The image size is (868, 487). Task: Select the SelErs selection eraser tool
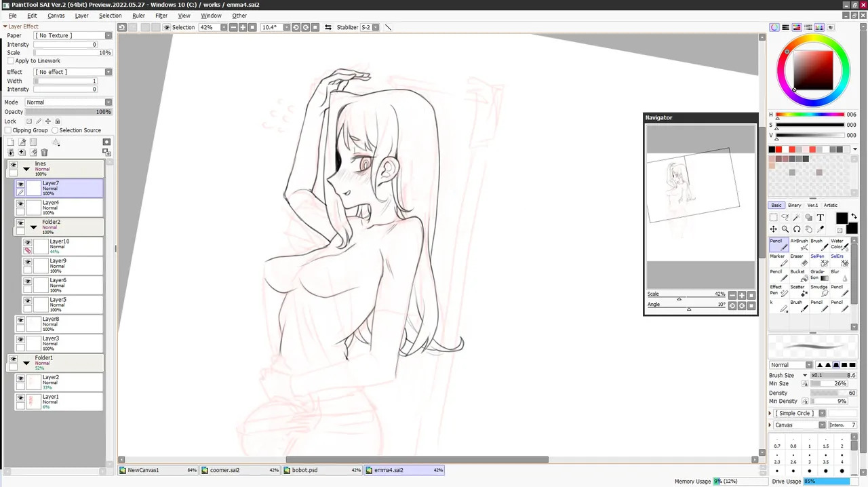(840, 260)
